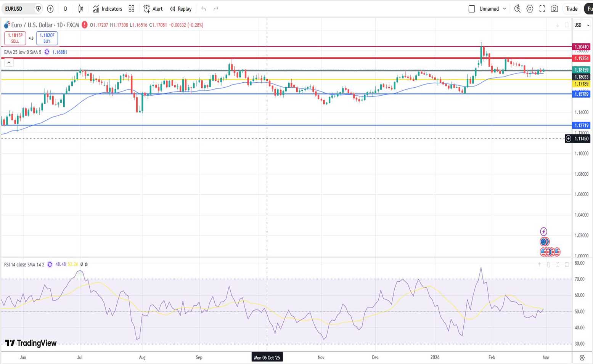
Task: Click the BUY 1.18207 button
Action: (47, 38)
